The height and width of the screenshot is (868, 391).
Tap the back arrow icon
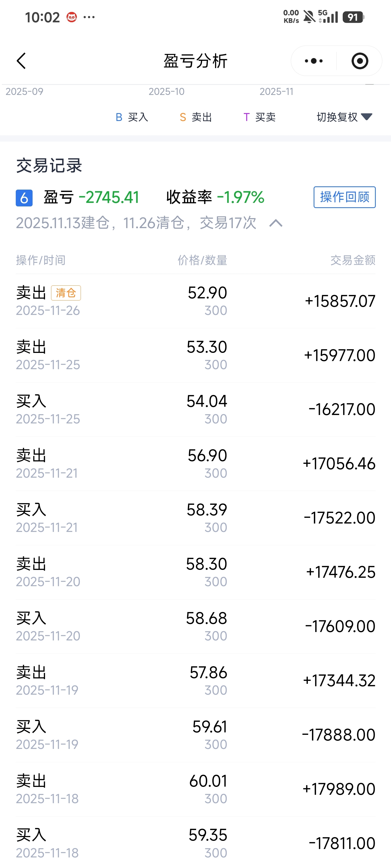(x=21, y=61)
